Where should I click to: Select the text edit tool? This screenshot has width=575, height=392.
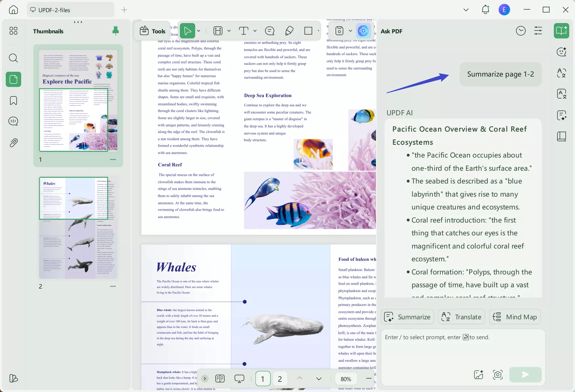coord(244,31)
